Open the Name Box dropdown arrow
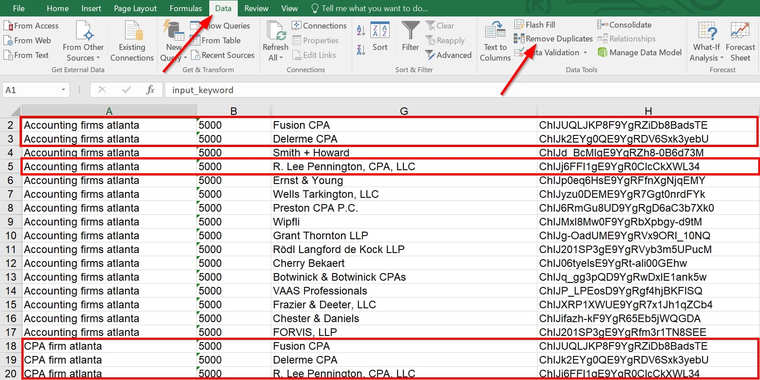This screenshot has width=760, height=380. coord(64,90)
